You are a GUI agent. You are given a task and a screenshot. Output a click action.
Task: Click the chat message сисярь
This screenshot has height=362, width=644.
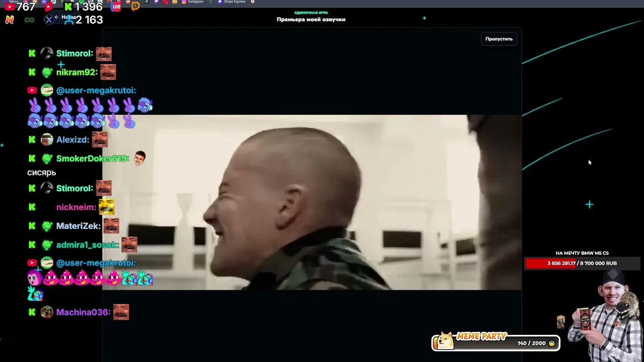(42, 172)
